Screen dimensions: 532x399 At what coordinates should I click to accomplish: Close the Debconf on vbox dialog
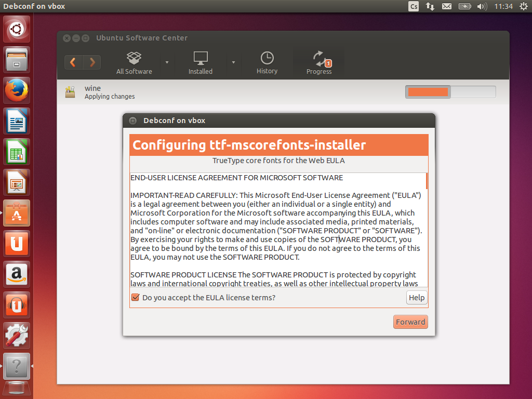click(x=132, y=121)
